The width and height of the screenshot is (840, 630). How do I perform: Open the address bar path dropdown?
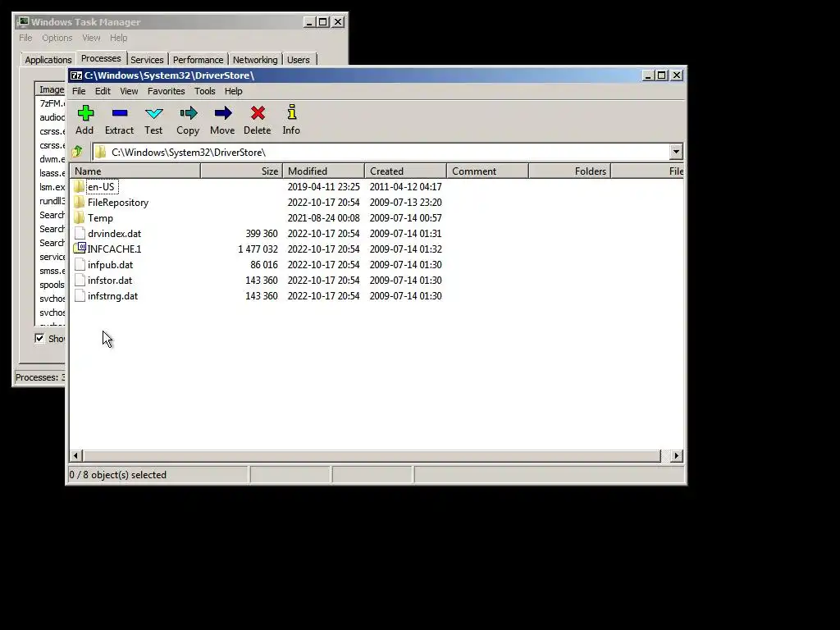tap(676, 152)
